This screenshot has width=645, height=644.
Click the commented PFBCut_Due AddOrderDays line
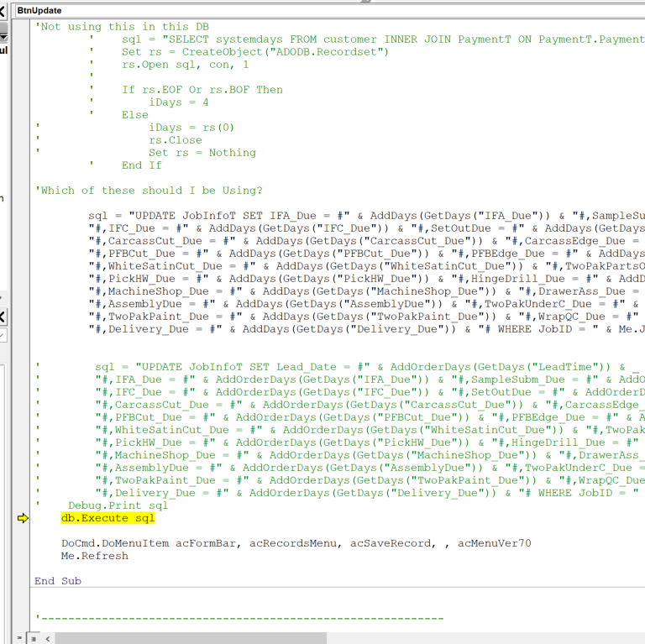point(370,417)
